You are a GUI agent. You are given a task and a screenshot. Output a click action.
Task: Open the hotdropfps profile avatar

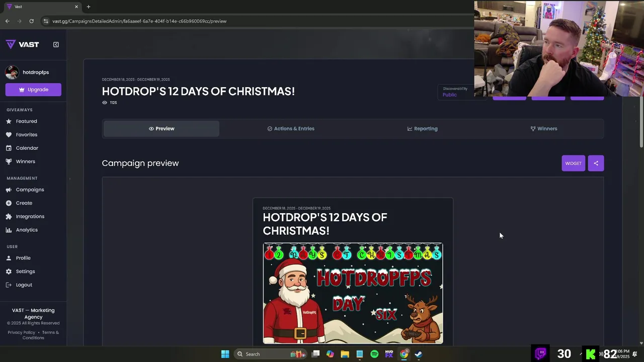[x=12, y=72]
